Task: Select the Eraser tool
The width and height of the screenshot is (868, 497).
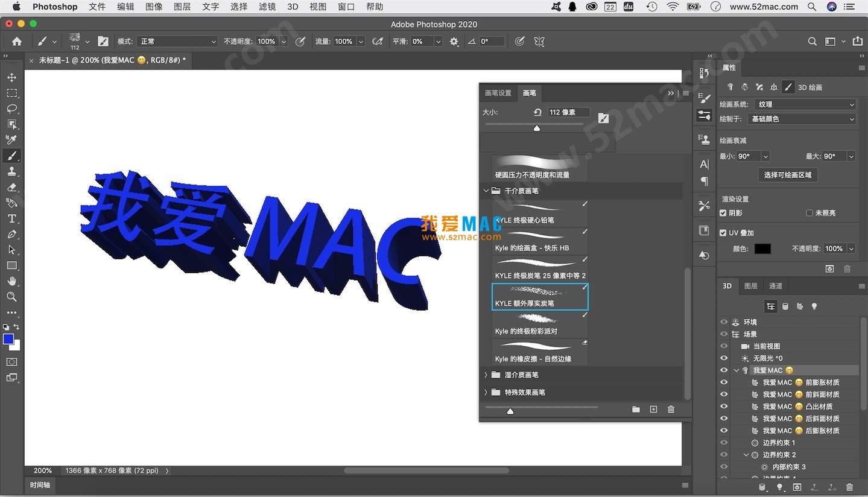Action: tap(11, 187)
